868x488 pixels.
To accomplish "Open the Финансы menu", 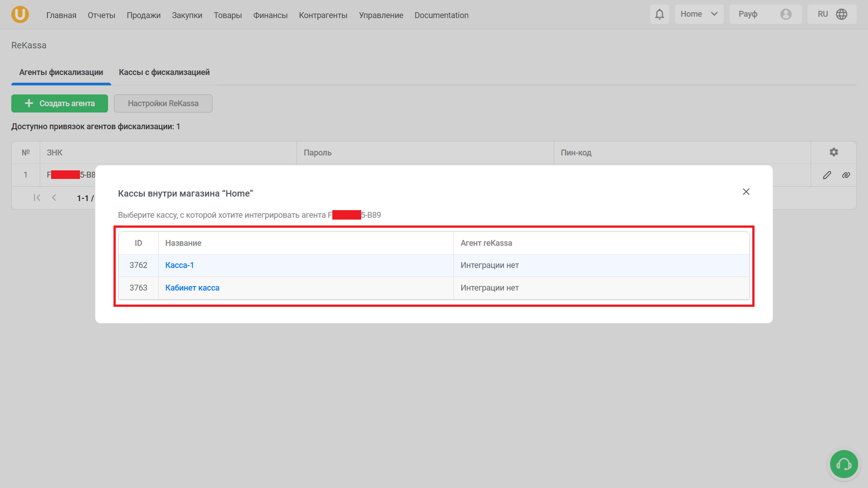I will (x=270, y=15).
